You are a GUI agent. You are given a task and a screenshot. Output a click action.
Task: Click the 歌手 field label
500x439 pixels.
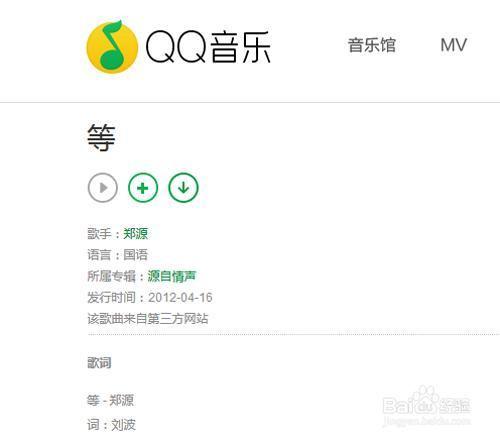(x=99, y=233)
